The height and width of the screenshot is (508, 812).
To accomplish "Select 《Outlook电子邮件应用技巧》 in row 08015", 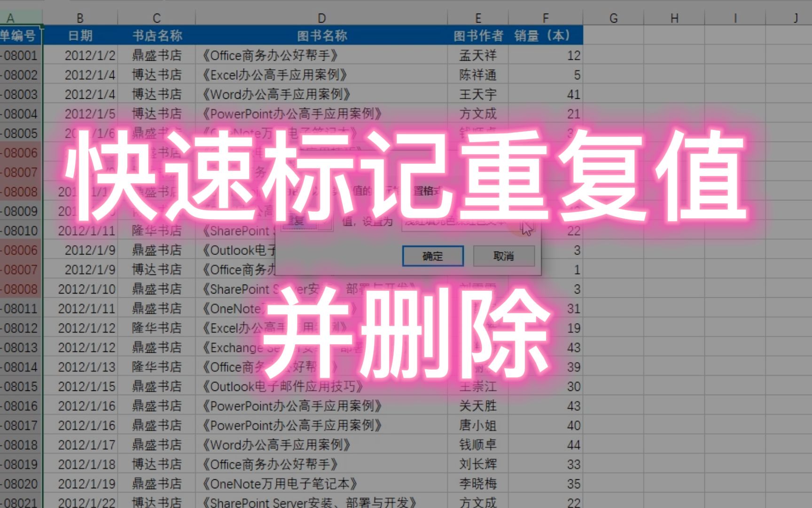I will [321, 386].
